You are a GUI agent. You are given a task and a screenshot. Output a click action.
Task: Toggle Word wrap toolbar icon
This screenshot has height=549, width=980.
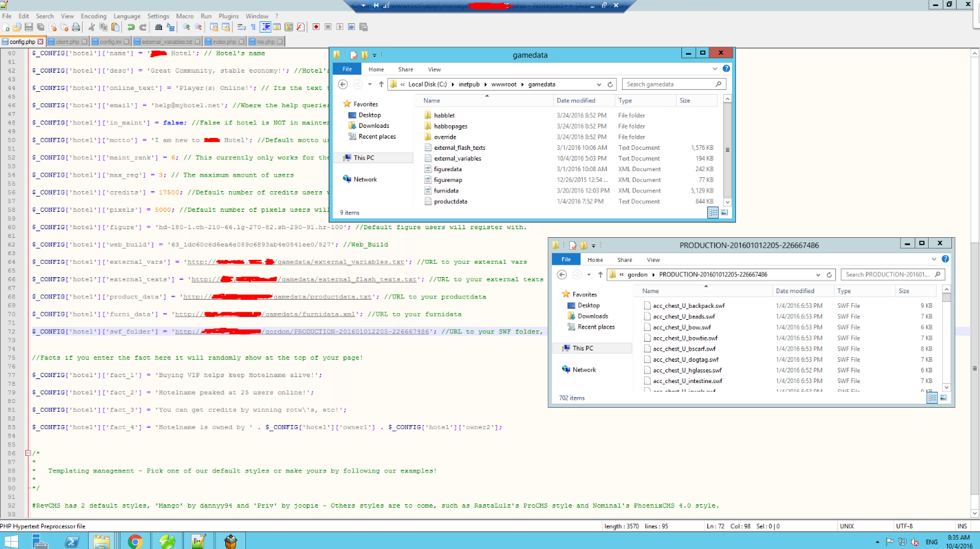point(241,27)
